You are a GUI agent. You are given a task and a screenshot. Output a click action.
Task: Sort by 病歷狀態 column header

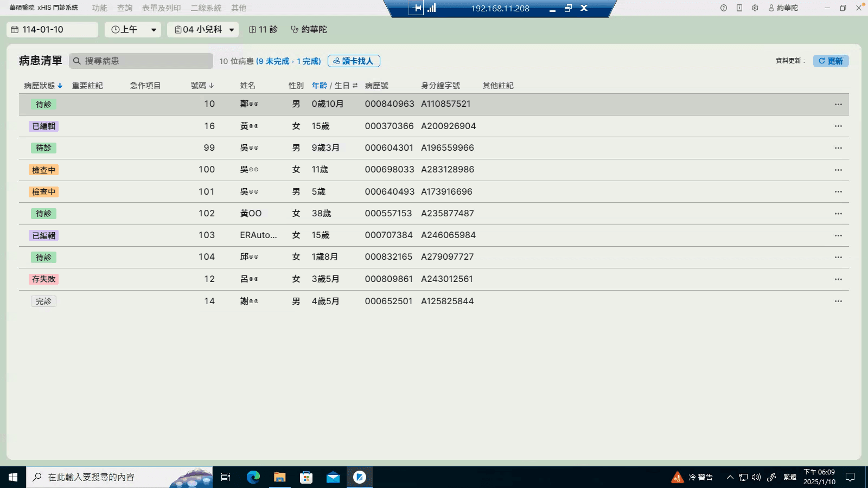click(x=43, y=86)
